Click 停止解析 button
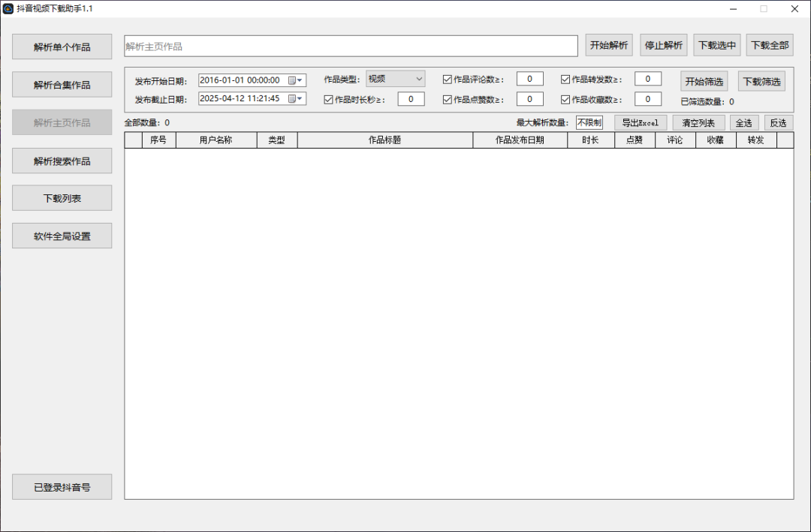811x532 pixels. tap(664, 46)
